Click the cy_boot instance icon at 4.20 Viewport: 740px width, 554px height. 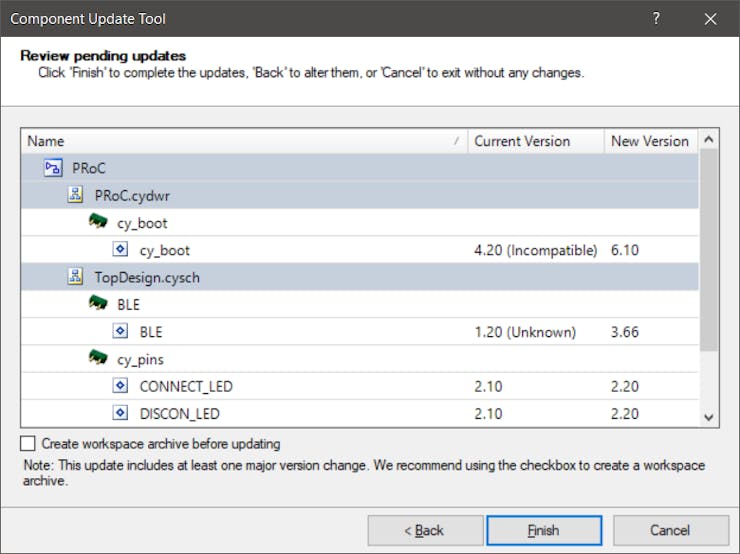coord(121,250)
